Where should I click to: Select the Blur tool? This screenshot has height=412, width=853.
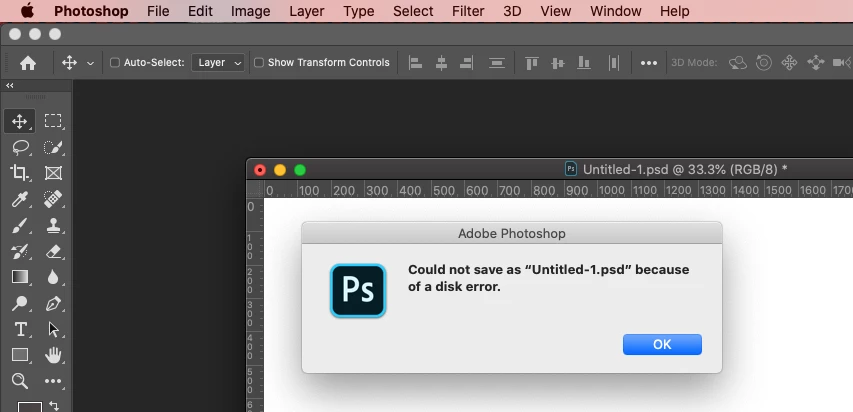[53, 277]
